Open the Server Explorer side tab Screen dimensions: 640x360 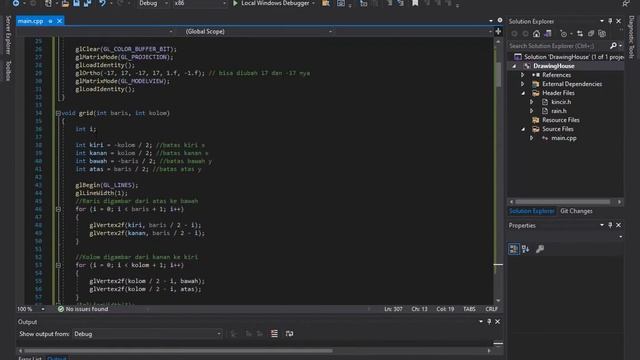point(8,36)
